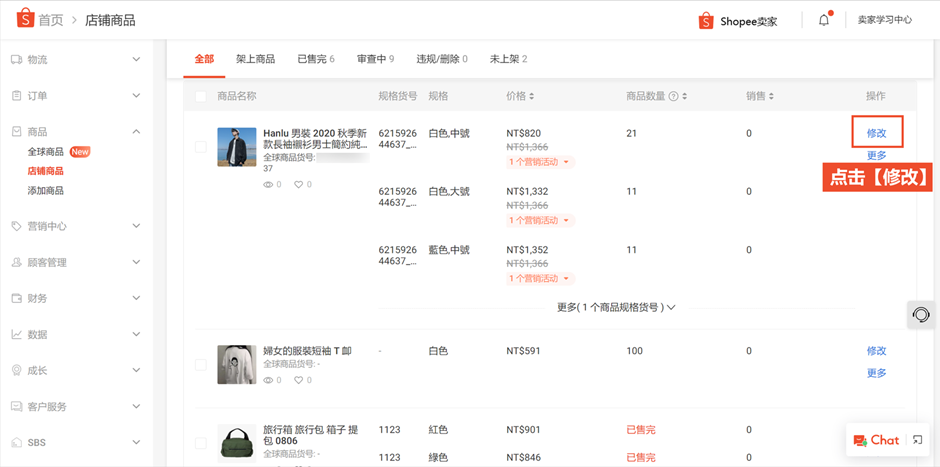940x467 pixels.
Task: Expand chat window with arrow icon
Action: 917,440
